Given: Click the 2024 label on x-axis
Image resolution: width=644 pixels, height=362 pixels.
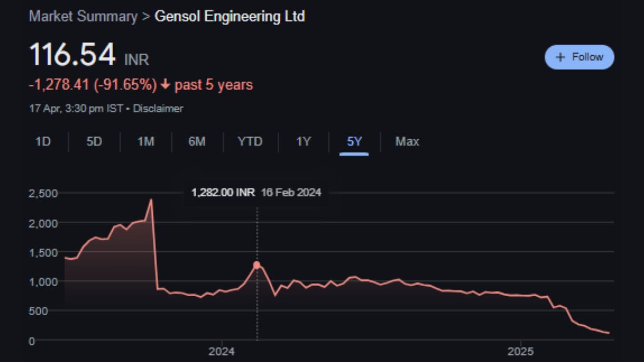Looking at the screenshot, I should click(222, 351).
